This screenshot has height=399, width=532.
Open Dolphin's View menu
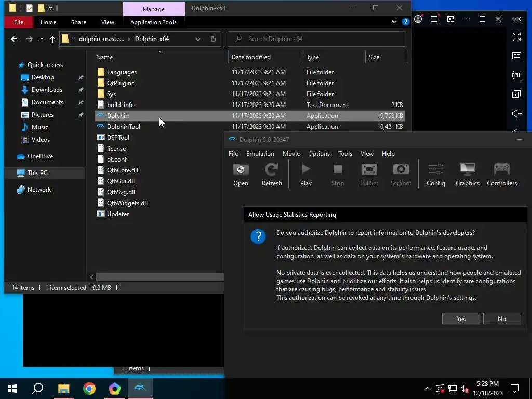click(367, 154)
